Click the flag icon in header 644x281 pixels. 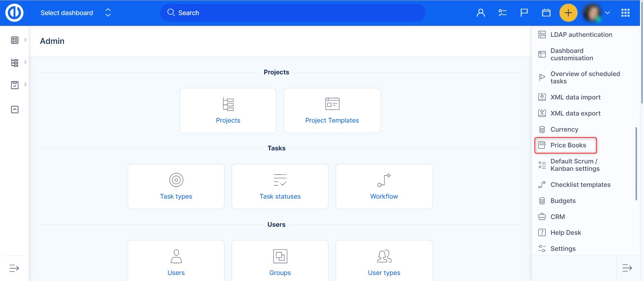[x=524, y=13]
